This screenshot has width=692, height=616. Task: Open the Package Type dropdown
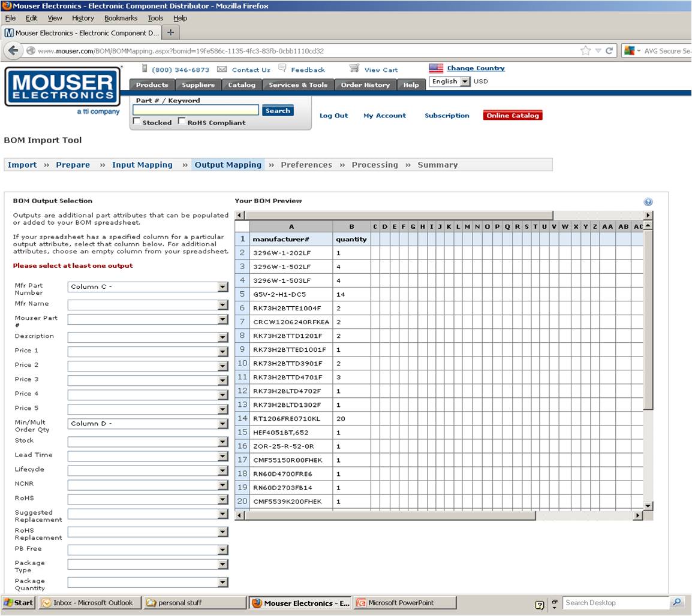pos(148,564)
